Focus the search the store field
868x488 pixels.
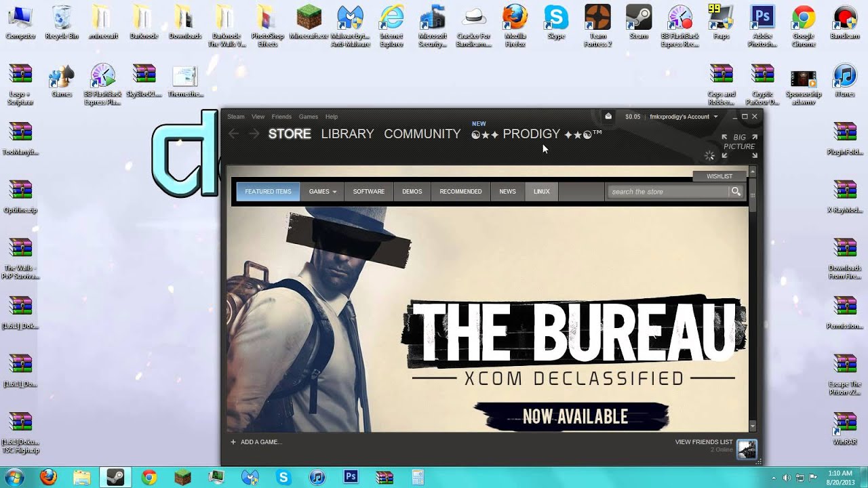[x=668, y=192]
